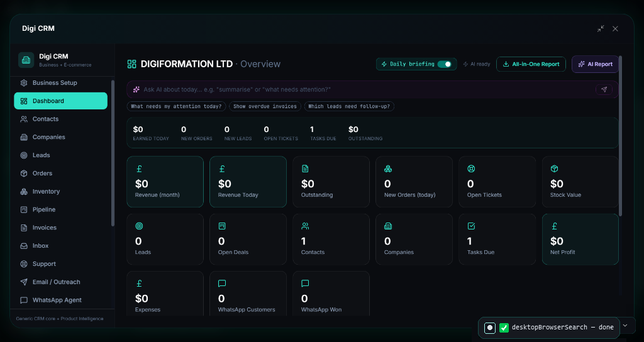Toggle the Daily briefing switch
The width and height of the screenshot is (644, 342).
click(x=445, y=64)
